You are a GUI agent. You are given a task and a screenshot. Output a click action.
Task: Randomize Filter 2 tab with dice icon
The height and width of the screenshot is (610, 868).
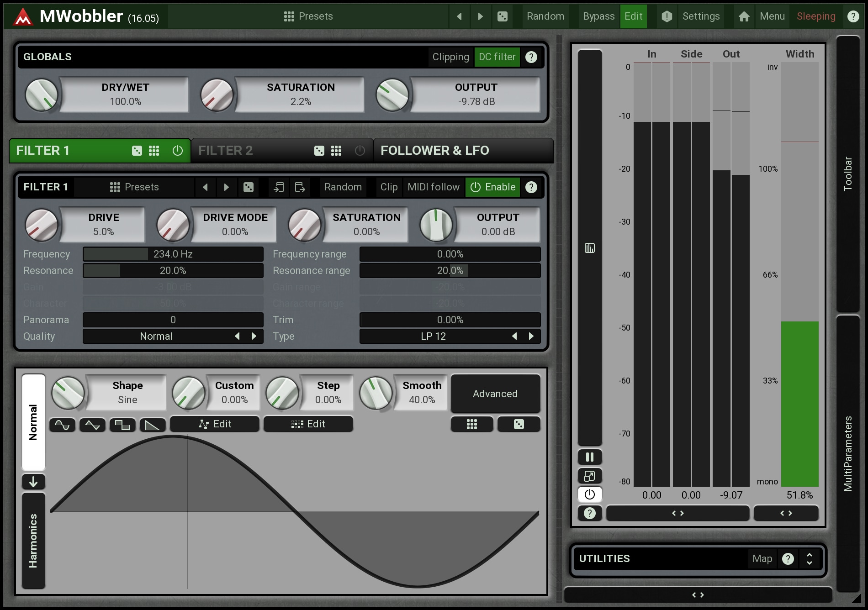pos(319,151)
